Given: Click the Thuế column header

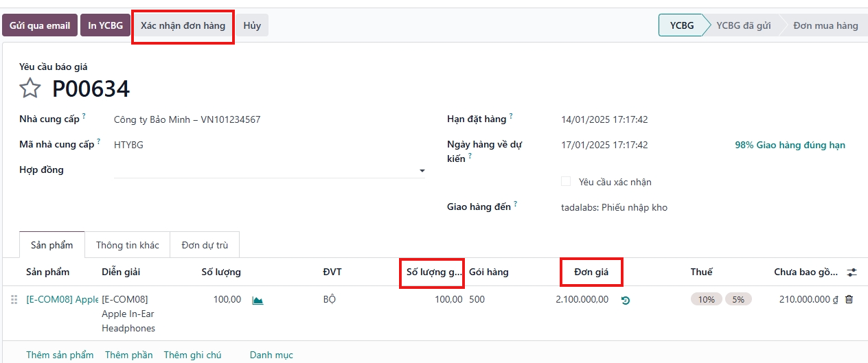Looking at the screenshot, I should [x=701, y=272].
